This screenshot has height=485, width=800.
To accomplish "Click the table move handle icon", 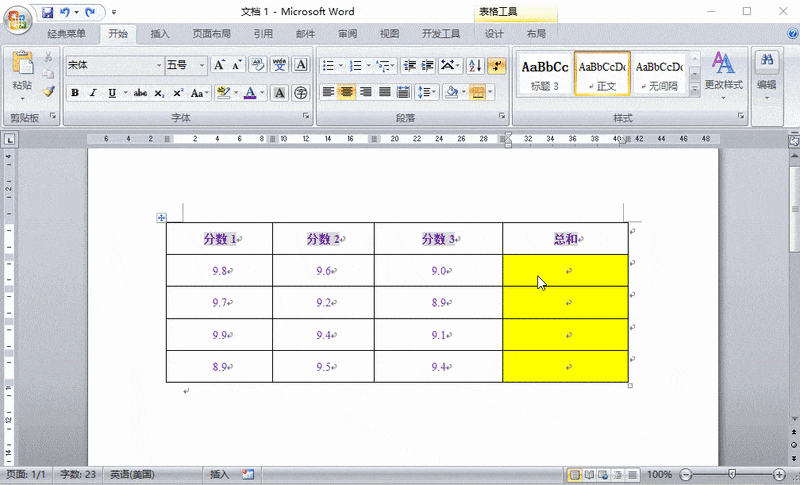I will click(160, 217).
